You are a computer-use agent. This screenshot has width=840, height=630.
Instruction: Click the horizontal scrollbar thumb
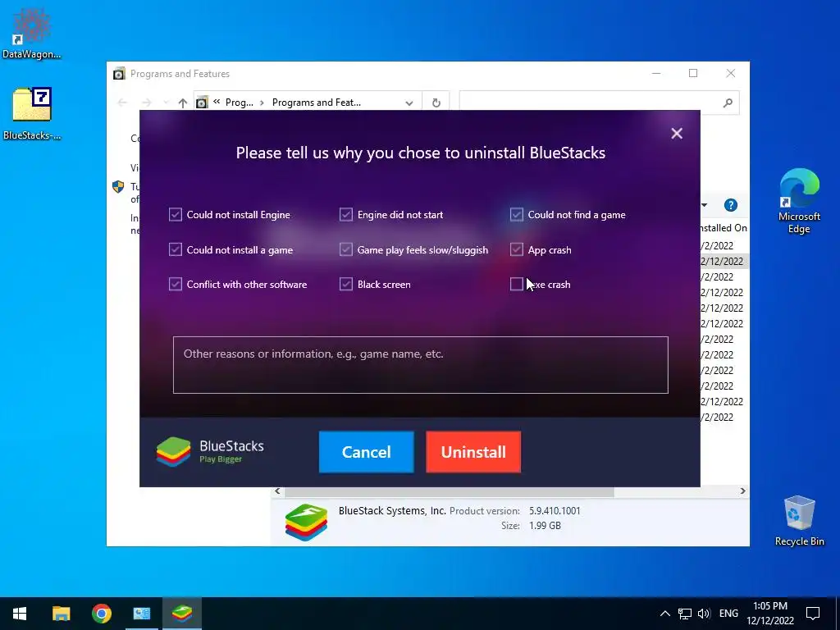[449, 491]
